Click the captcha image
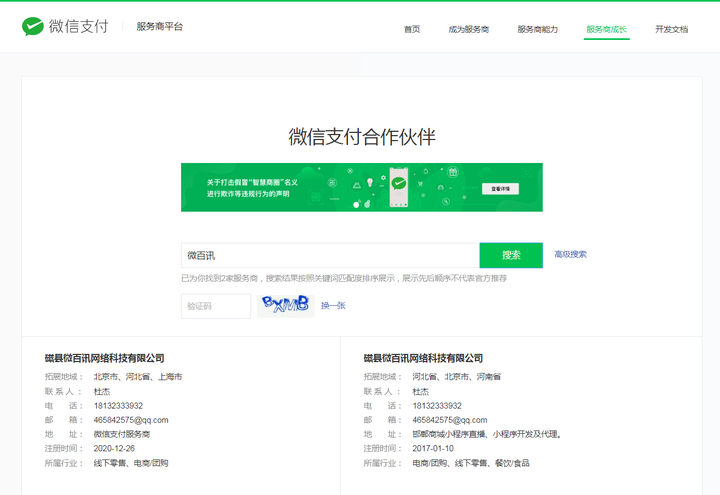720x495 pixels. point(286,306)
